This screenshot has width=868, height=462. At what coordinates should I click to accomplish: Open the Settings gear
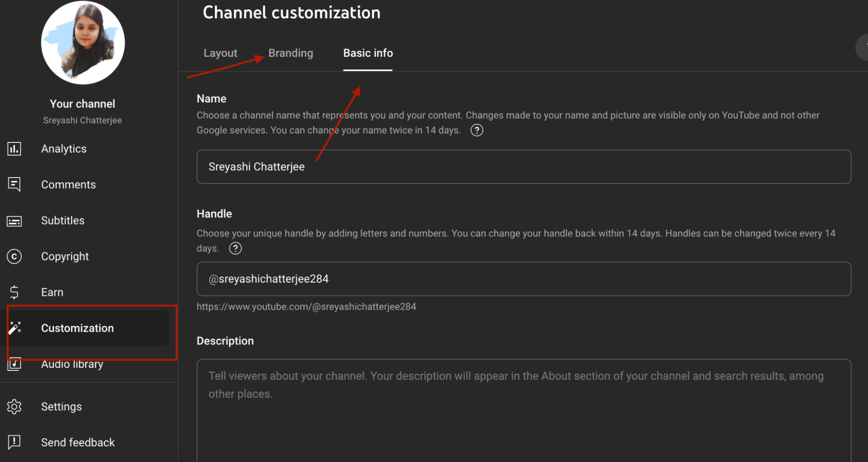(x=14, y=406)
